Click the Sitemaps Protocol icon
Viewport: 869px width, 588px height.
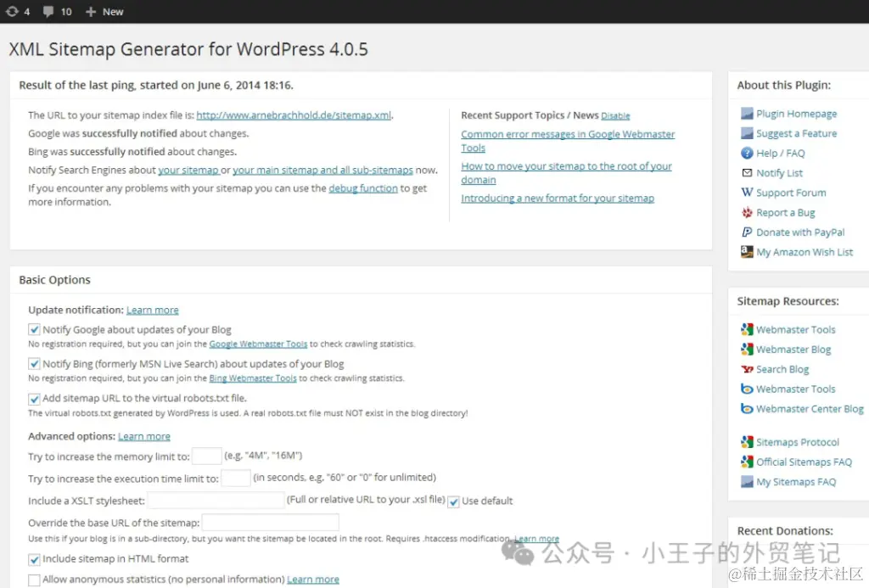747,442
